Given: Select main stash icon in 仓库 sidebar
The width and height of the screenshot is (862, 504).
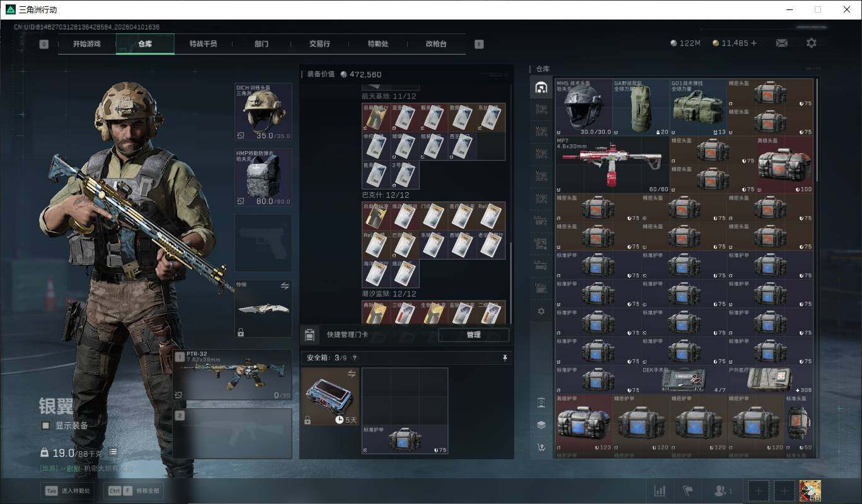Looking at the screenshot, I should [541, 88].
